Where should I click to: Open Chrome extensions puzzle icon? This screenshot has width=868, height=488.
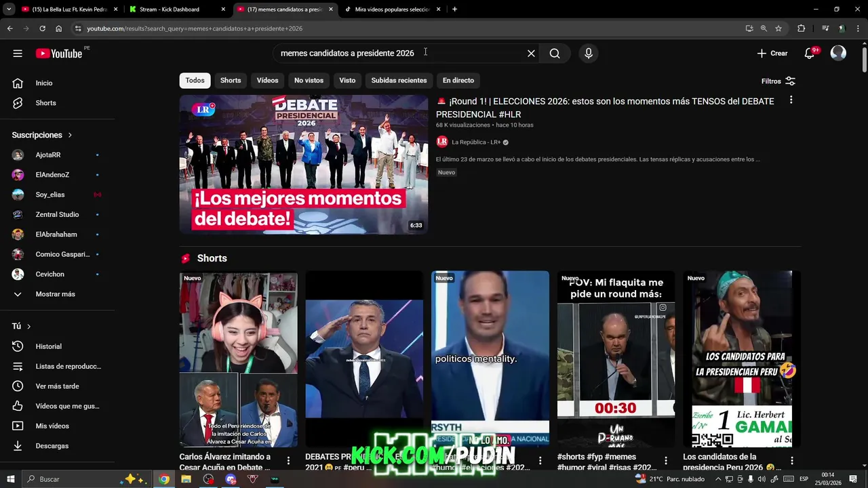pos(801,28)
